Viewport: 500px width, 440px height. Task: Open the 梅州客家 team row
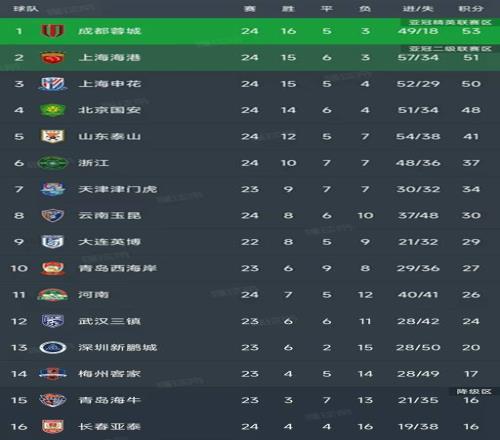point(250,374)
